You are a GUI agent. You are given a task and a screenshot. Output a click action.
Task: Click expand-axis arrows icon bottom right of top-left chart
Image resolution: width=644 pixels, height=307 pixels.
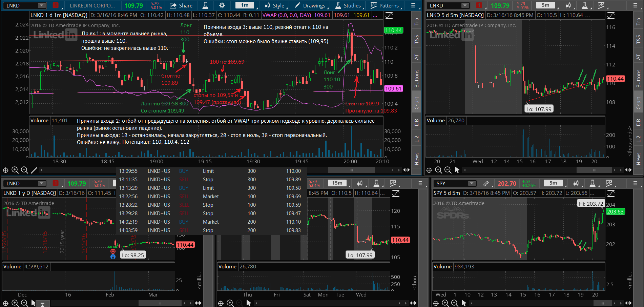click(x=407, y=170)
